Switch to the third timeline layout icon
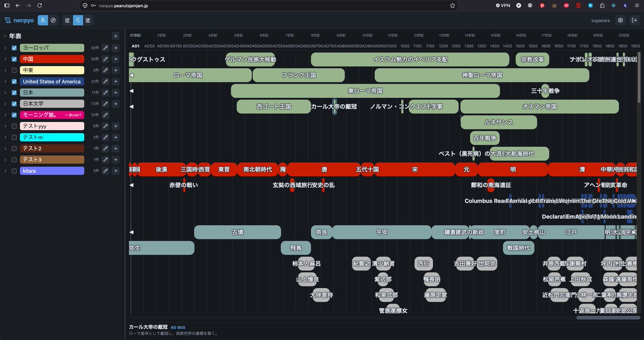This screenshot has height=340, width=644. (x=88, y=20)
